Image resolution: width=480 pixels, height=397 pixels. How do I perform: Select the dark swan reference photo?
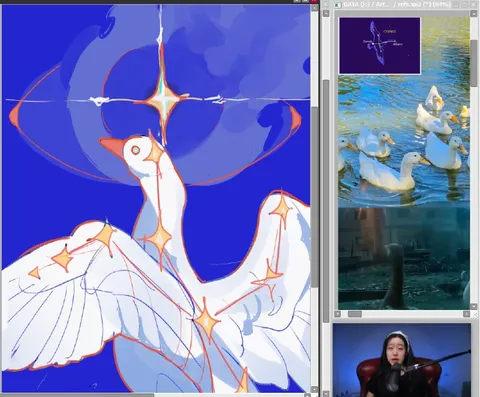click(404, 258)
